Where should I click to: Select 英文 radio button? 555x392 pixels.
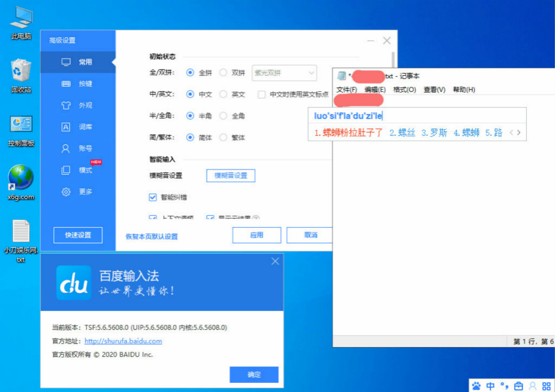pyautogui.click(x=223, y=94)
